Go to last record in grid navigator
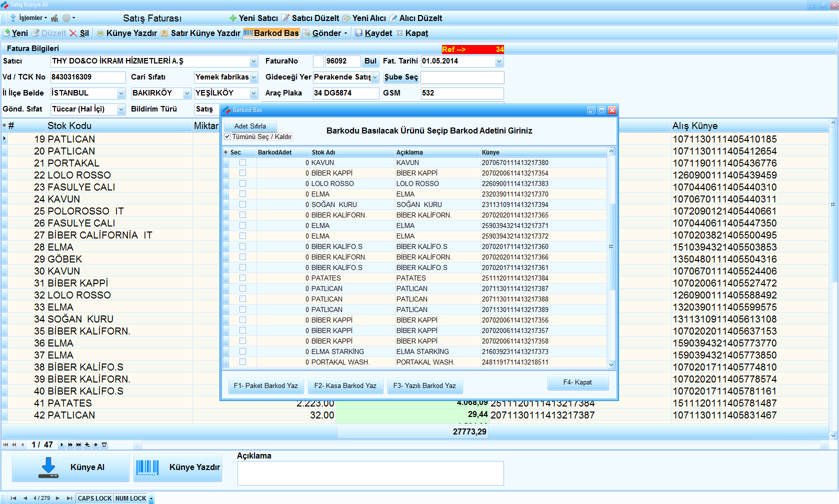Viewport: 839px width, 504px height. 79,444
